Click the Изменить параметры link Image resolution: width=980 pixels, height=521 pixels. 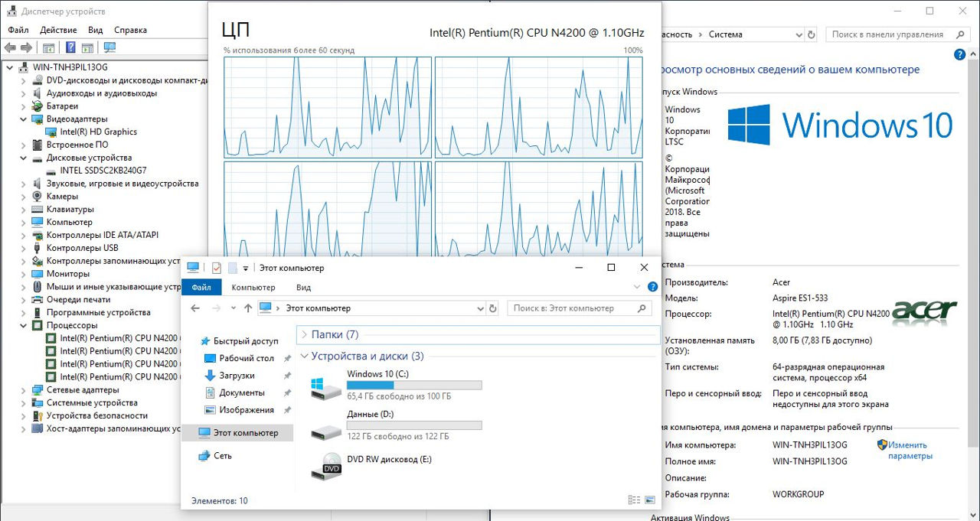point(910,450)
